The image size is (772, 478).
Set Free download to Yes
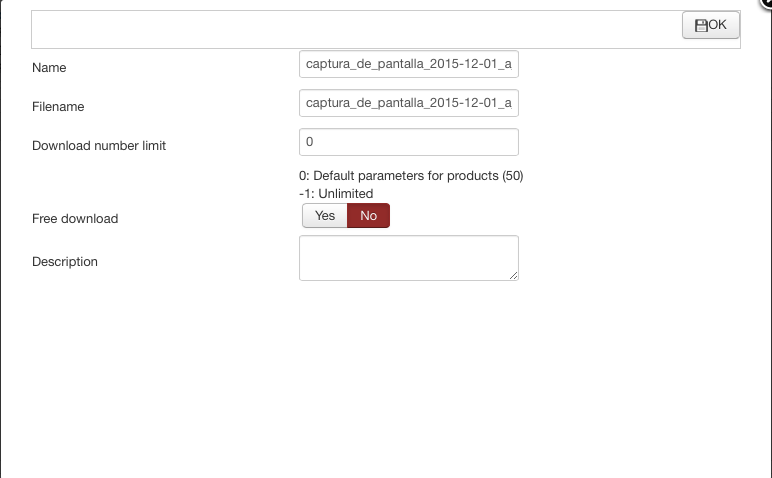(x=325, y=216)
